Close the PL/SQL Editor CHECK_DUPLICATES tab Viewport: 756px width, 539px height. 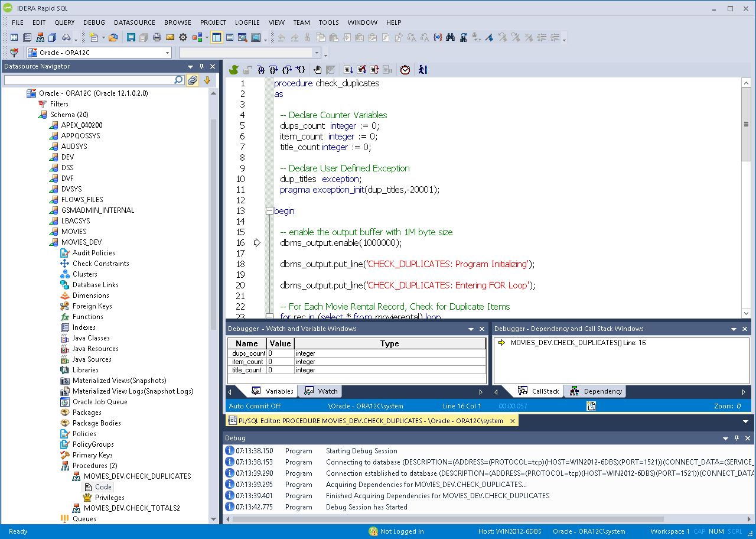click(x=513, y=421)
